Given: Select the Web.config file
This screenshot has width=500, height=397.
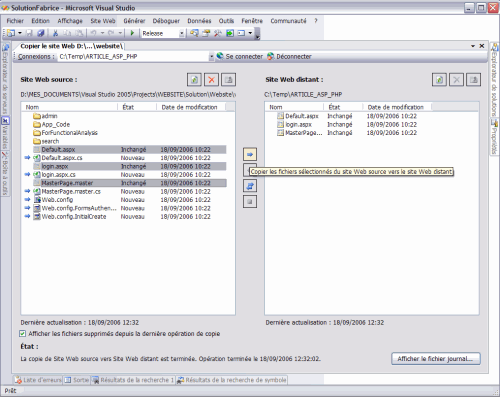Looking at the screenshot, I should click(53, 200).
